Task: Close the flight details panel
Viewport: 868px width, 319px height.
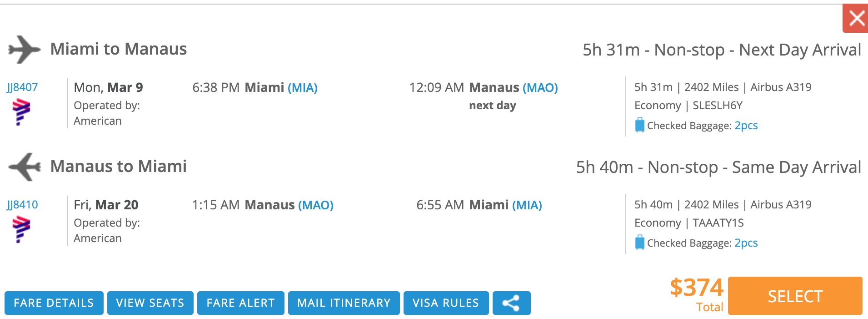Action: click(856, 19)
